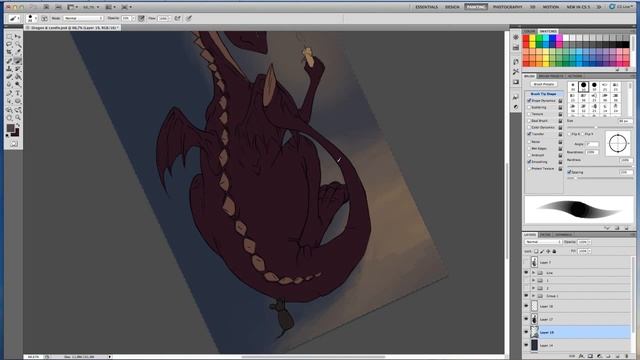Open the Color panel tab
640x360 pixels.
click(529, 31)
